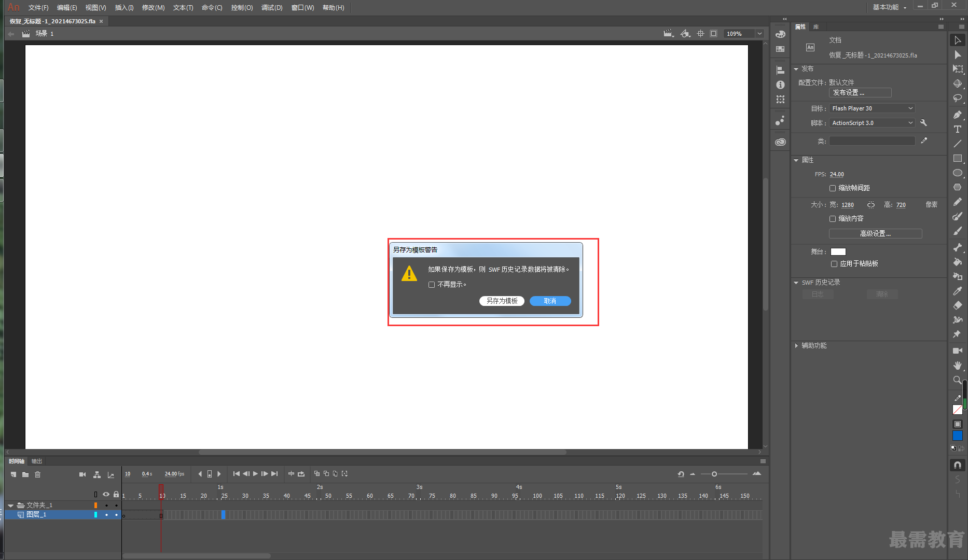Select the Subselection tool
Screen dimensions: 968x560
pyautogui.click(x=958, y=55)
